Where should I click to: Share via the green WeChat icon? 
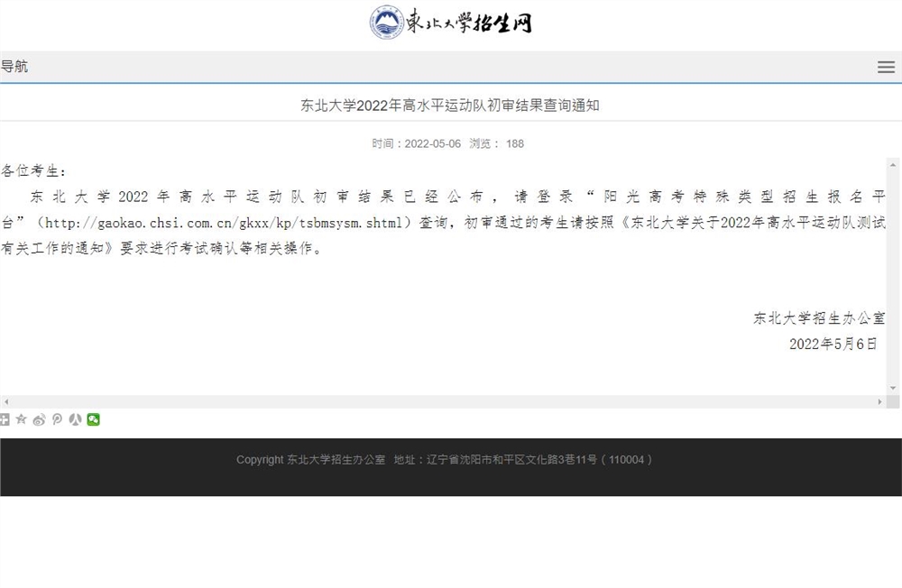[93, 419]
